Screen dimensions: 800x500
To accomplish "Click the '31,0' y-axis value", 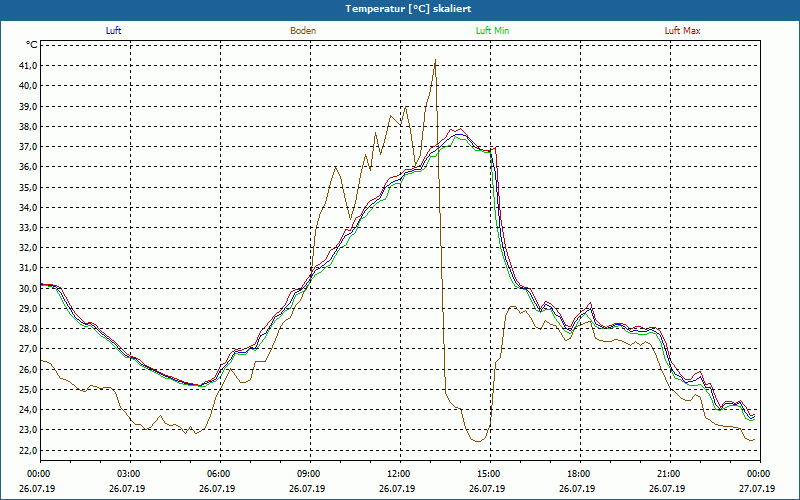I will pyautogui.click(x=29, y=268).
